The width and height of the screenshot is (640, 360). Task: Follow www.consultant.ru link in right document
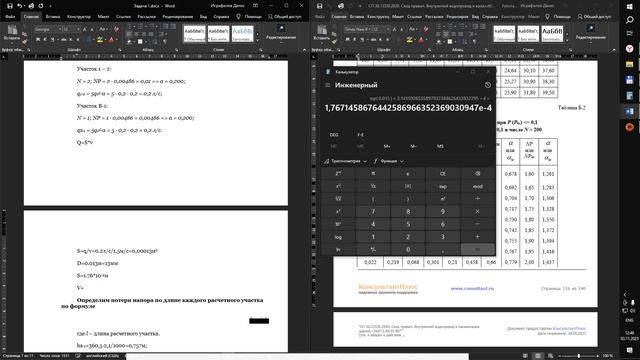(x=472, y=288)
